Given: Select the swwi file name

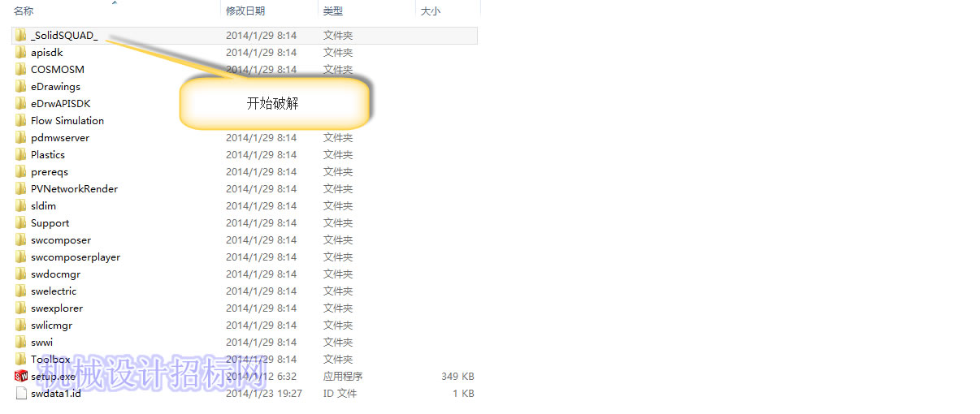Looking at the screenshot, I should [42, 343].
